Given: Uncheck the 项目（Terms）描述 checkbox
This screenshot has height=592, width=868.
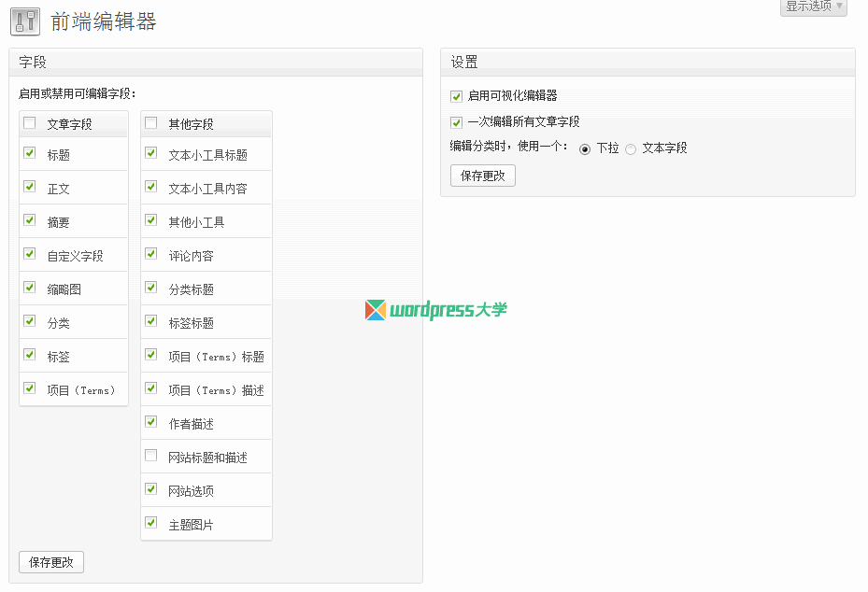Looking at the screenshot, I should [x=151, y=388].
